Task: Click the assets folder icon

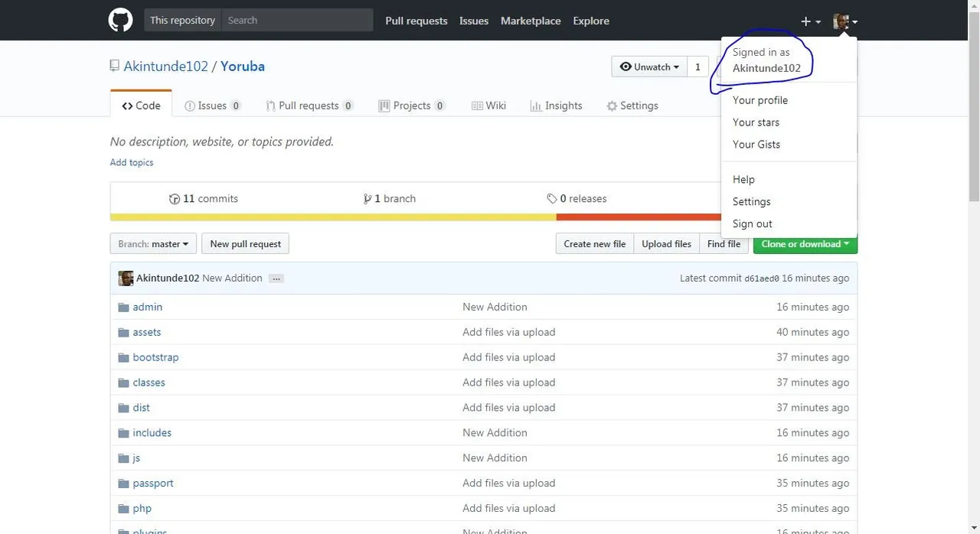Action: [x=123, y=333]
